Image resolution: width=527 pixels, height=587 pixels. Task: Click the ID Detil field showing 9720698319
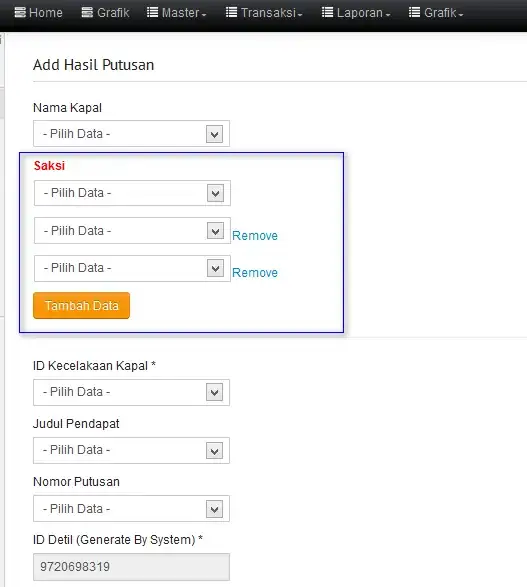click(131, 567)
